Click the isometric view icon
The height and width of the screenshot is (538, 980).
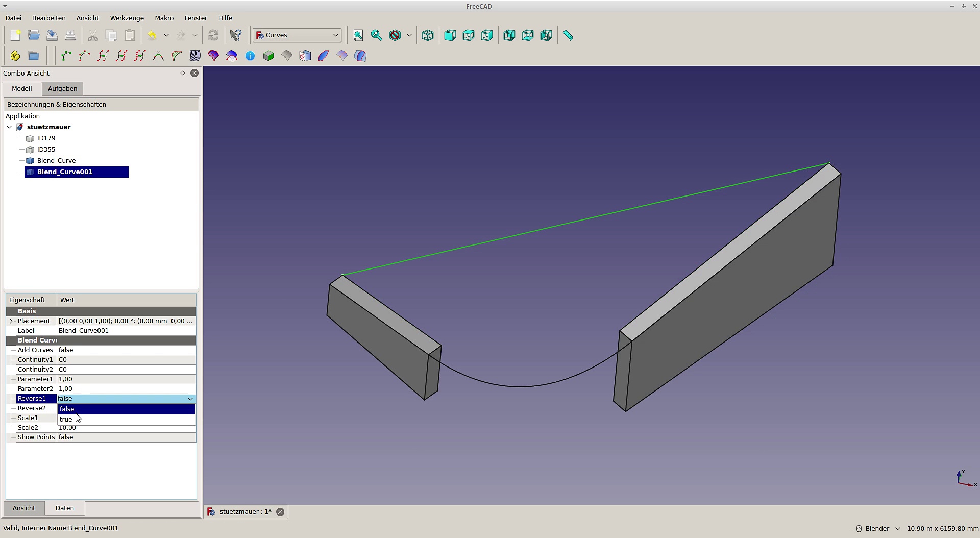[x=428, y=35]
